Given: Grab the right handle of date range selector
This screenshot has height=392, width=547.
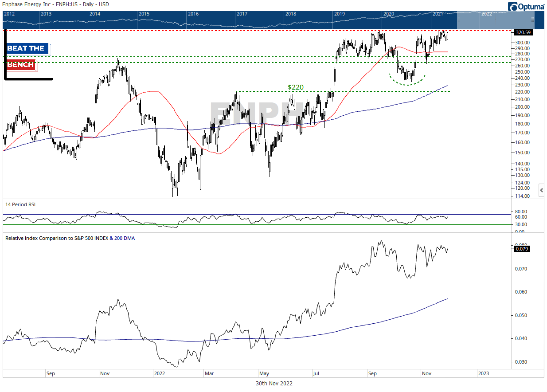Looking at the screenshot, I should pos(532,20).
